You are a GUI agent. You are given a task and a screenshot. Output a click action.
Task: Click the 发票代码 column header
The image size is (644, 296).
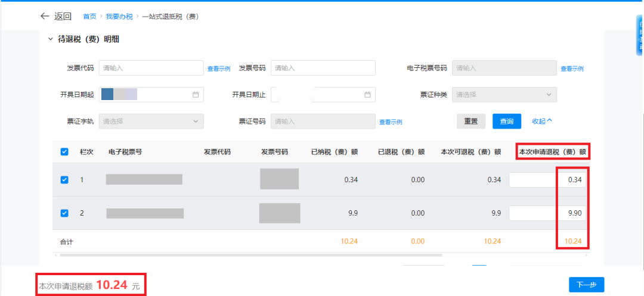click(217, 152)
